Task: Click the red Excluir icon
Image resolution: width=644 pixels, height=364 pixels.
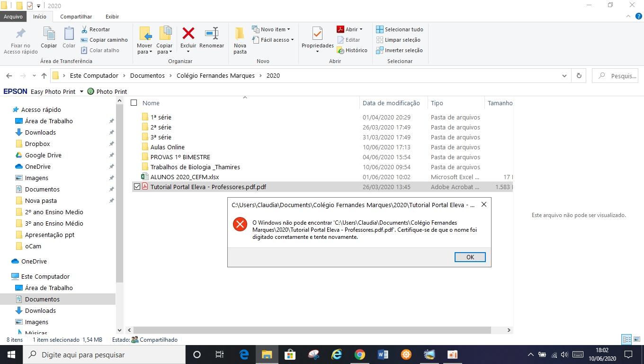Action: click(x=188, y=33)
